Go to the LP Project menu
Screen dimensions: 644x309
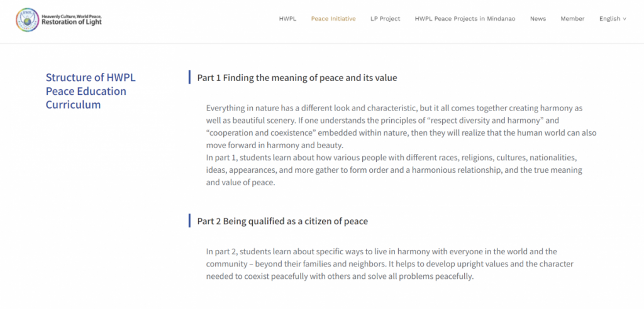[x=386, y=19]
